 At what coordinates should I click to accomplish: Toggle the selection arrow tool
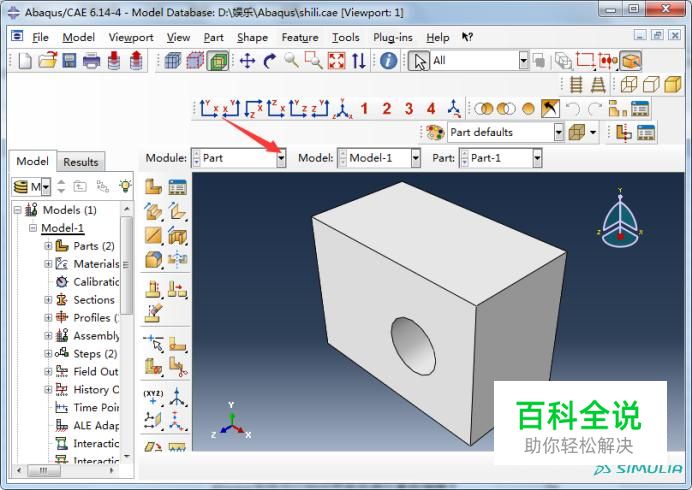[x=419, y=61]
